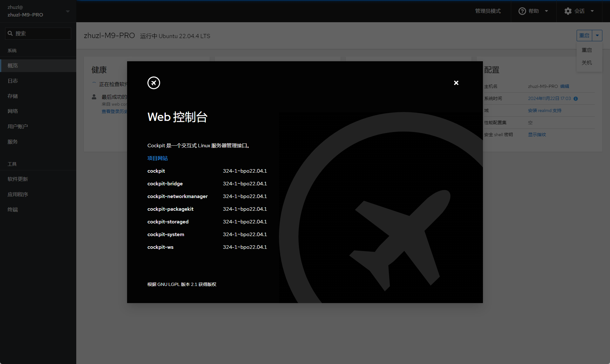The image size is (610, 364).
Task: Open 存储 page in sidebar
Action: 38,96
